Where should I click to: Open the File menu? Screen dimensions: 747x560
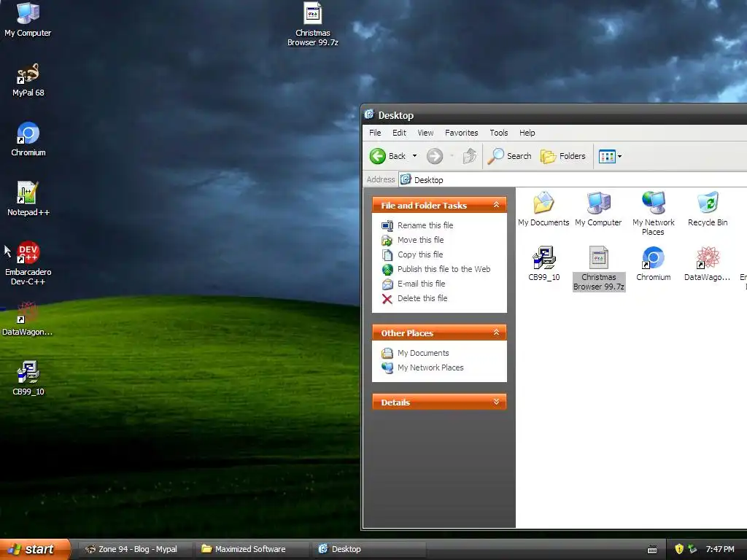point(375,133)
